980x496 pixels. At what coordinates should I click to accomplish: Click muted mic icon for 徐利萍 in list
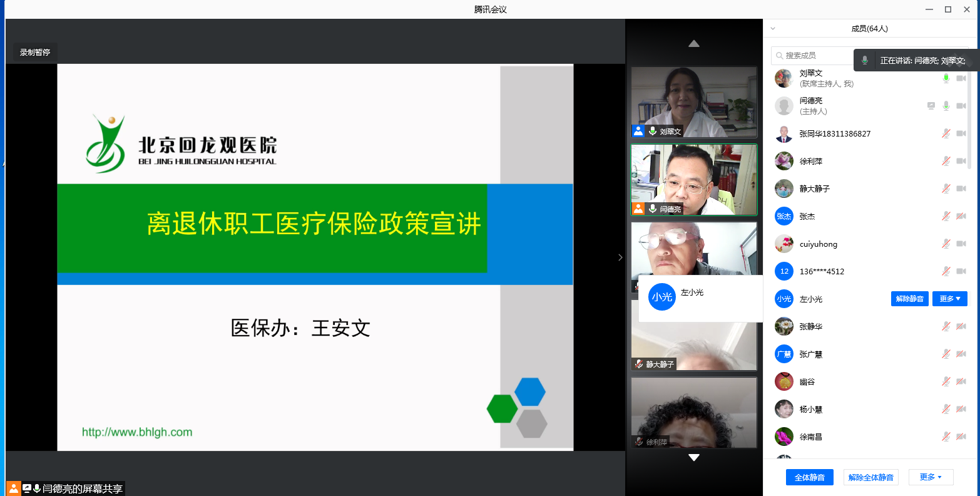coord(946,161)
